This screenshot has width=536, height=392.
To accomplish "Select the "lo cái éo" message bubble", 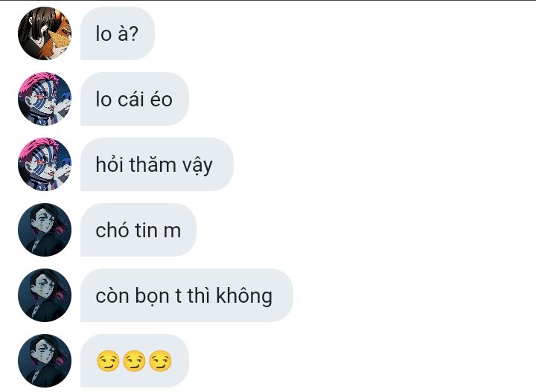I will (134, 99).
